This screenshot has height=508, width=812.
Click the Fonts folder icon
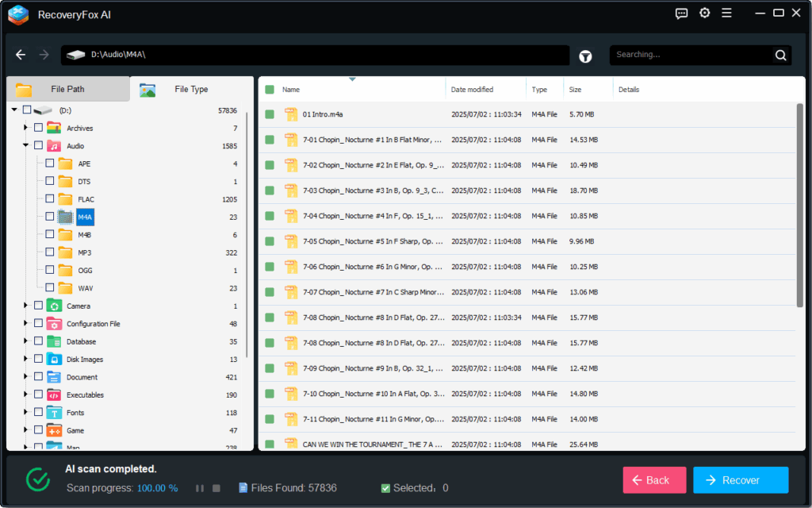(x=54, y=413)
